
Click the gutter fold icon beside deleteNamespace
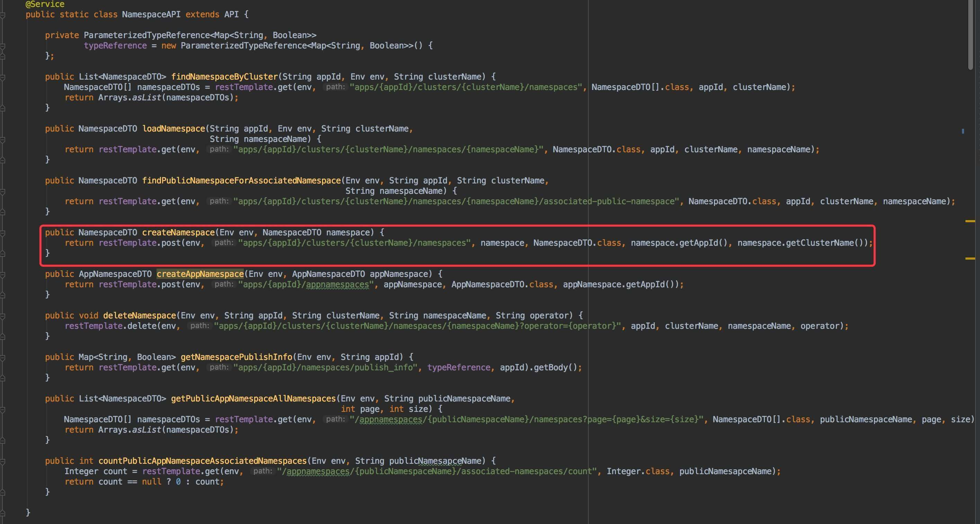coord(3,316)
